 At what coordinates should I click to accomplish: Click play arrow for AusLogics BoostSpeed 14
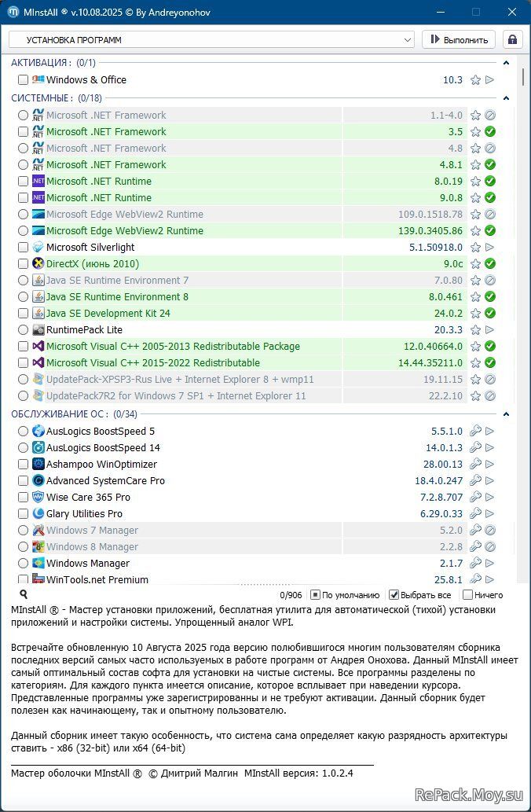(489, 447)
